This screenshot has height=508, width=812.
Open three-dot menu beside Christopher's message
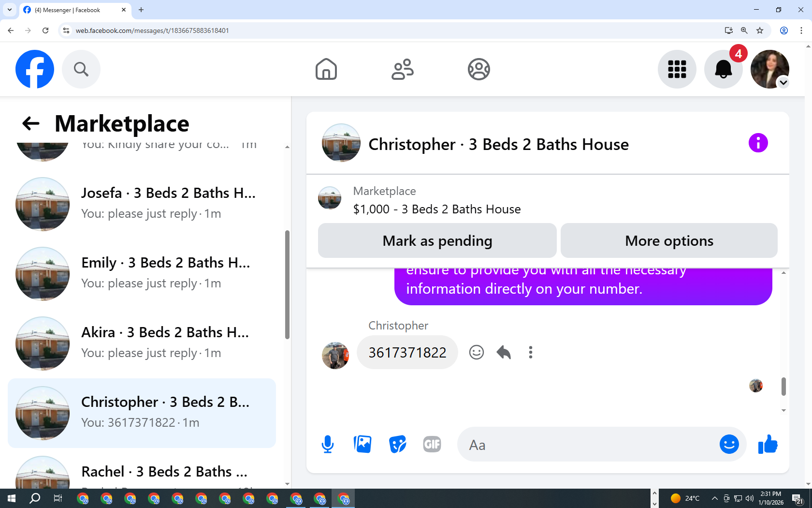tap(531, 352)
